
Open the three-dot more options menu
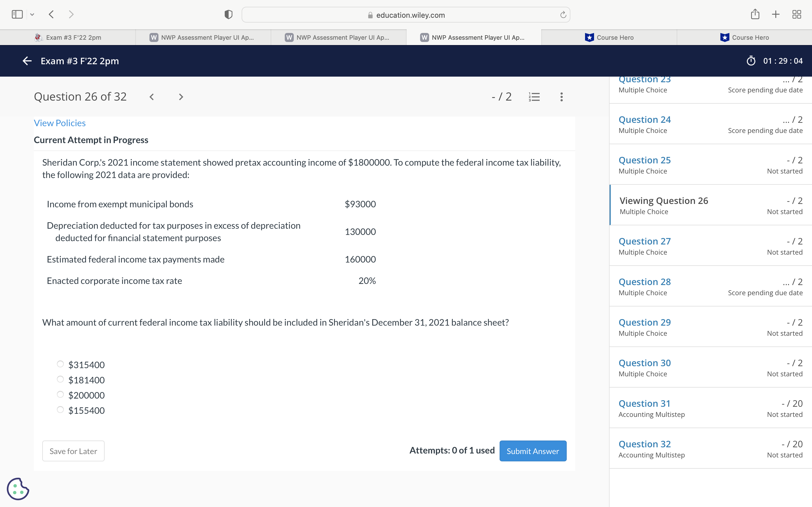[561, 97]
